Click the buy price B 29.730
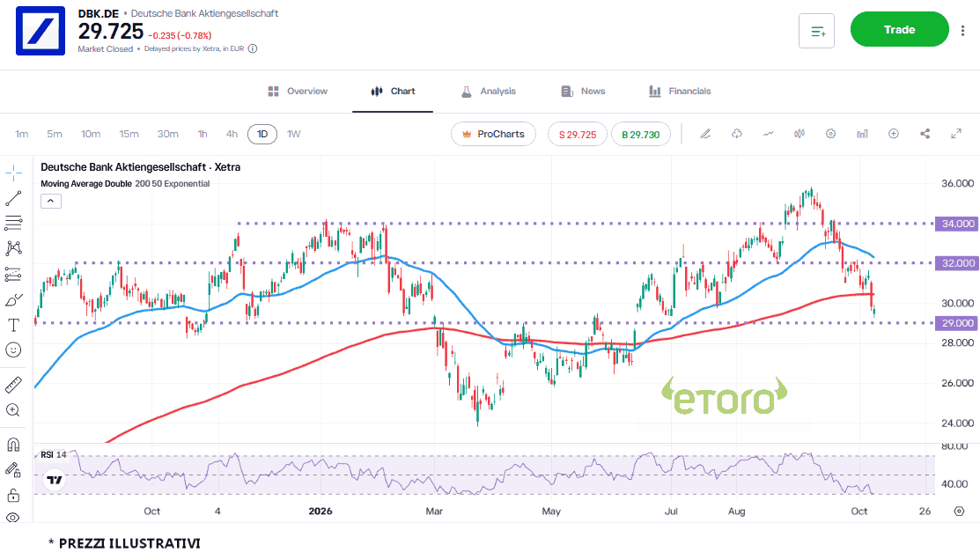 point(641,135)
